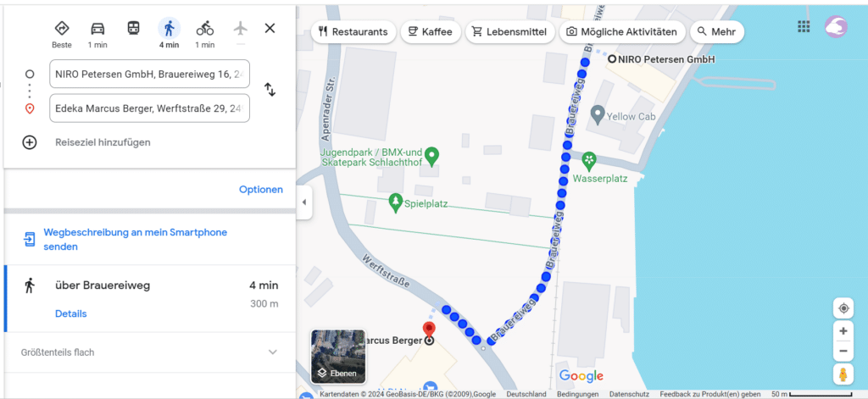Screen dimensions: 868x399
Task: Expand the Größtenteils flach elevation section
Action: pos(149,352)
